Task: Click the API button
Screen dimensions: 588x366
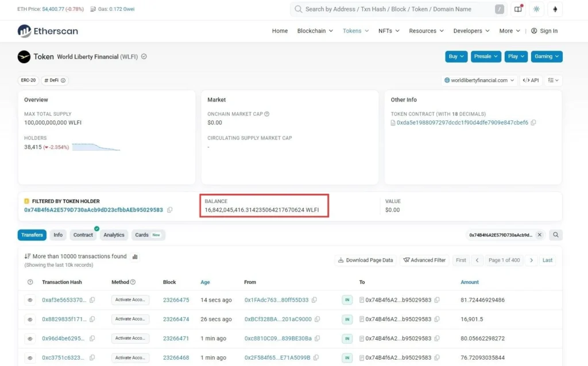Action: [x=531, y=80]
